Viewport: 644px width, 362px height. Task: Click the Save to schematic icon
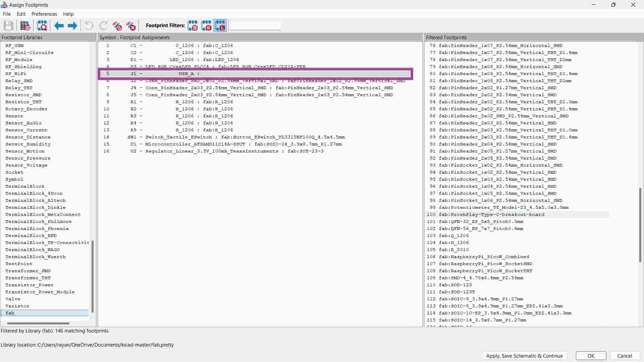pos(8,25)
